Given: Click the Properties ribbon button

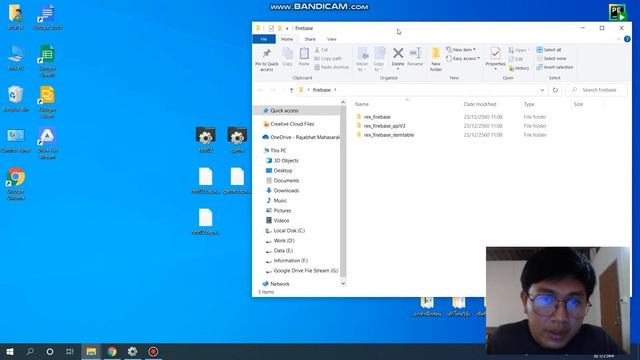Looking at the screenshot, I should 496,58.
